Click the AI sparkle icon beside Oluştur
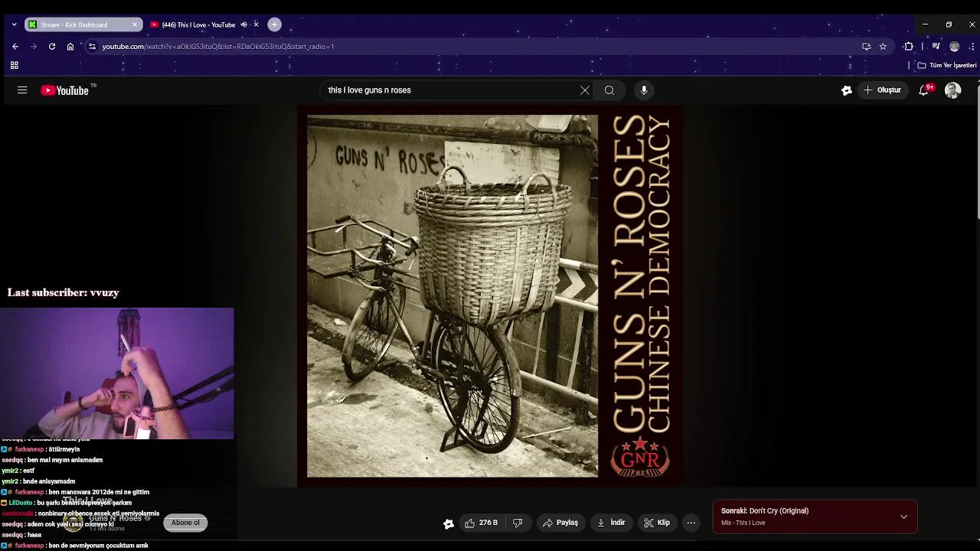 pos(847,90)
